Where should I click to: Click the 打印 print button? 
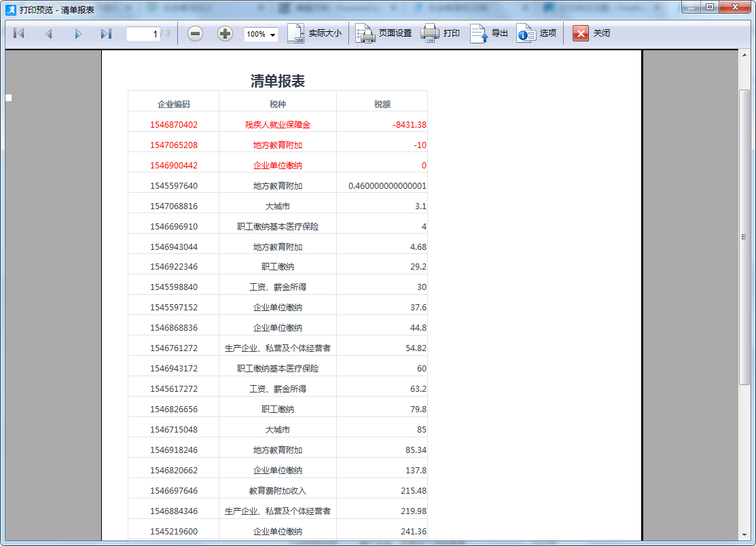tap(440, 33)
